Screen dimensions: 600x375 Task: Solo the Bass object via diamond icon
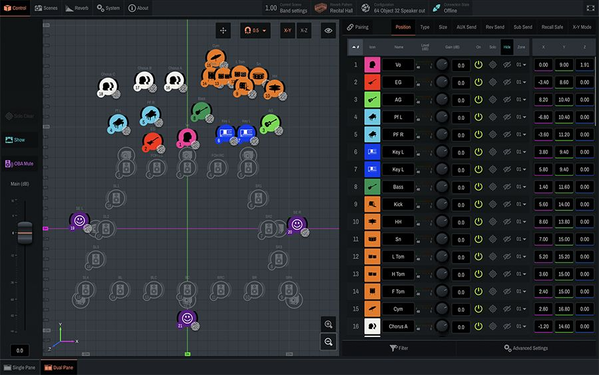[x=493, y=187]
